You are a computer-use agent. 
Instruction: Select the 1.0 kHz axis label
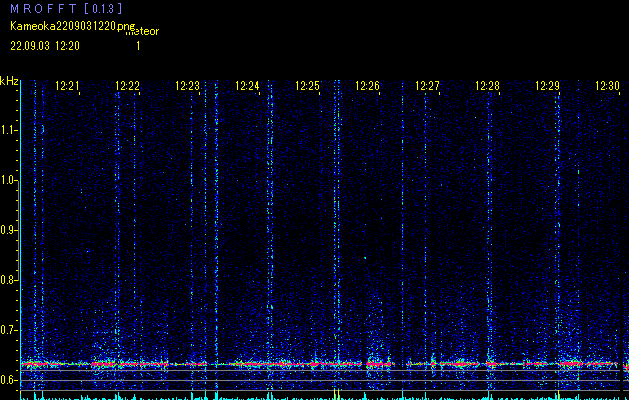tap(9, 180)
